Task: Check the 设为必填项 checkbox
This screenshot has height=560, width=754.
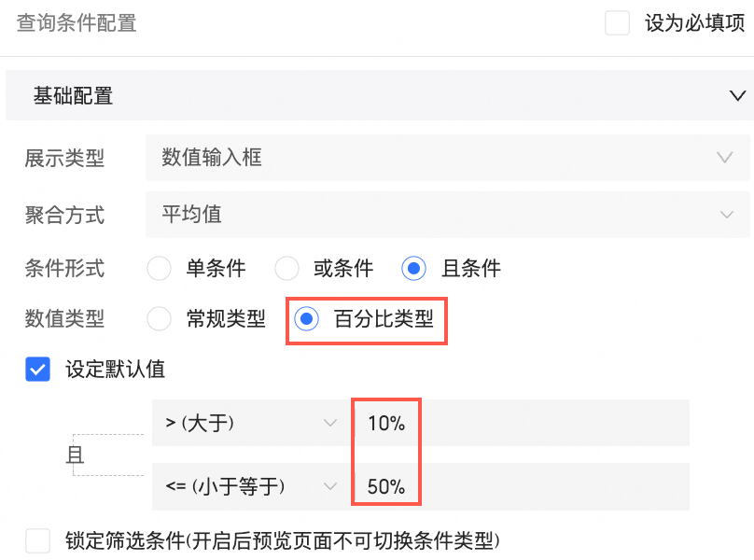Action: tap(618, 23)
